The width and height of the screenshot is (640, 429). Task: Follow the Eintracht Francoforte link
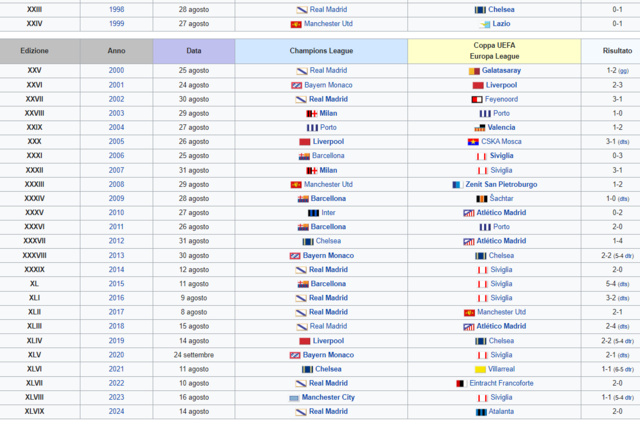click(501, 383)
